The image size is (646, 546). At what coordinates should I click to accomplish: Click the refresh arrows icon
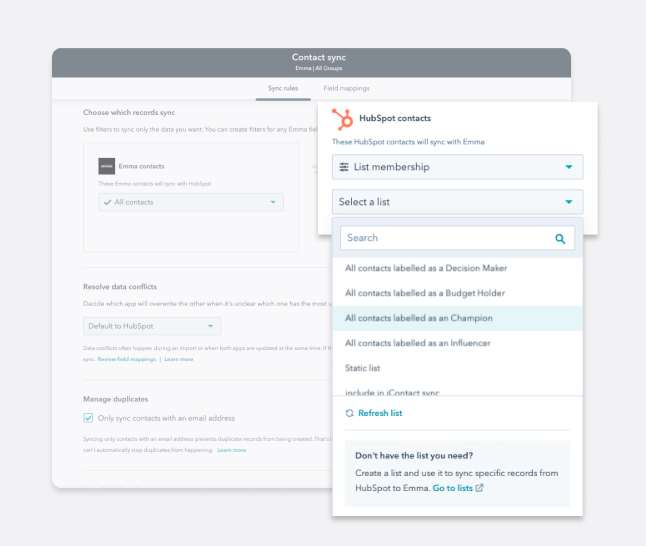point(349,413)
